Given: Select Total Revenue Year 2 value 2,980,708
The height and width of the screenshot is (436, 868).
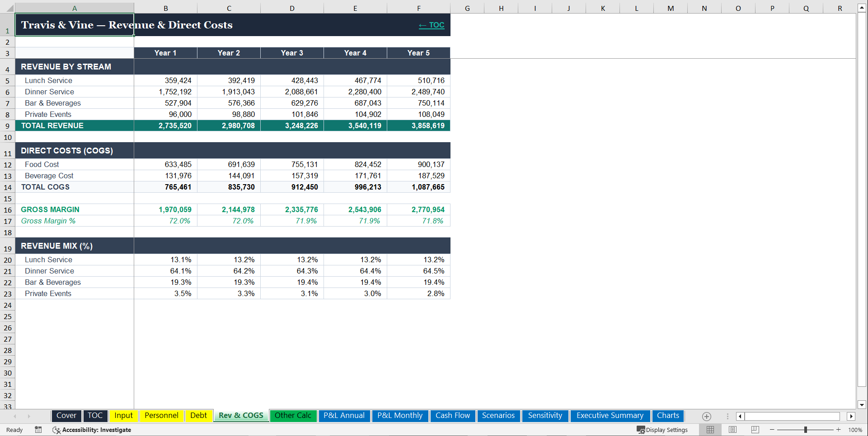Looking at the screenshot, I should [229, 125].
